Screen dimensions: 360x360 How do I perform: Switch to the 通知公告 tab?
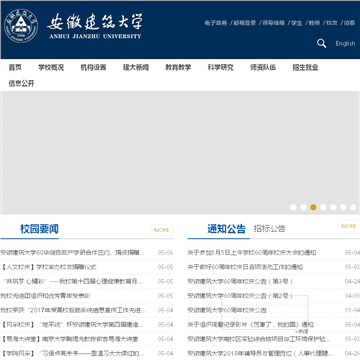tap(226, 229)
